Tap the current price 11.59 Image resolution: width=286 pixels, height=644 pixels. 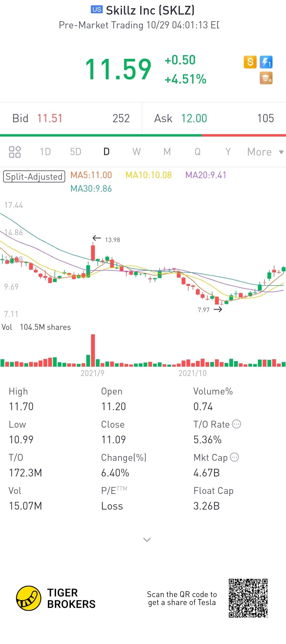click(118, 69)
